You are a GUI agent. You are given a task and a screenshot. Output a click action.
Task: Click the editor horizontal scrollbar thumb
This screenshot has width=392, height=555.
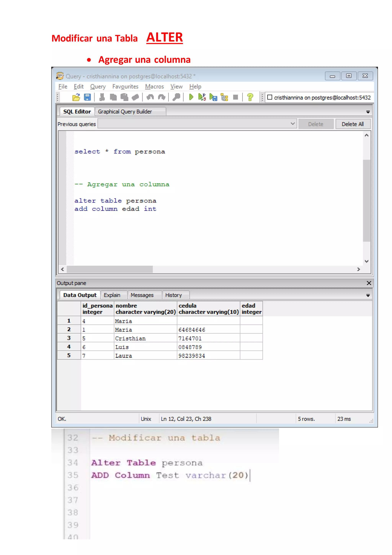pyautogui.click(x=110, y=269)
